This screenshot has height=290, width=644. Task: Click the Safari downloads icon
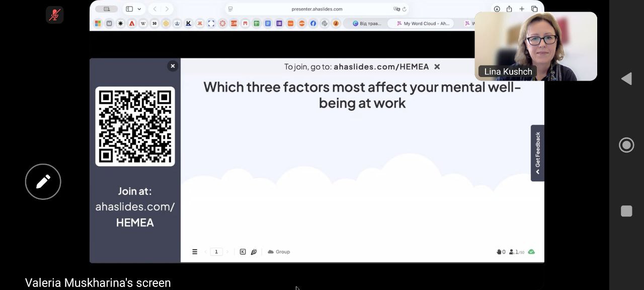click(x=497, y=9)
